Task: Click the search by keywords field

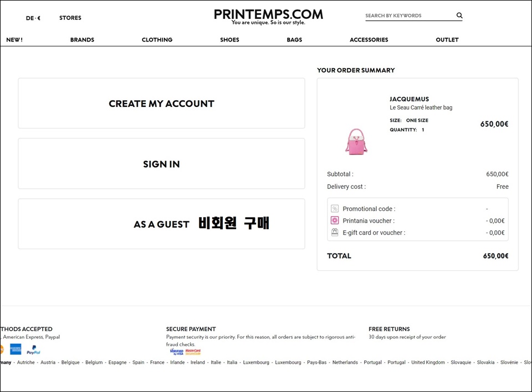Action: [410, 16]
